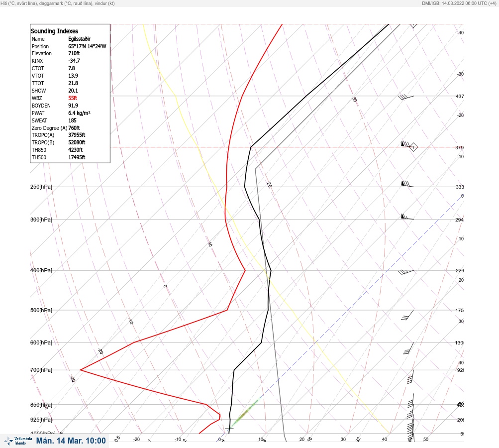This screenshot has height=448, width=499.
Task: Click the Zero Degree (A) value '760ft'
Action: pos(74,128)
